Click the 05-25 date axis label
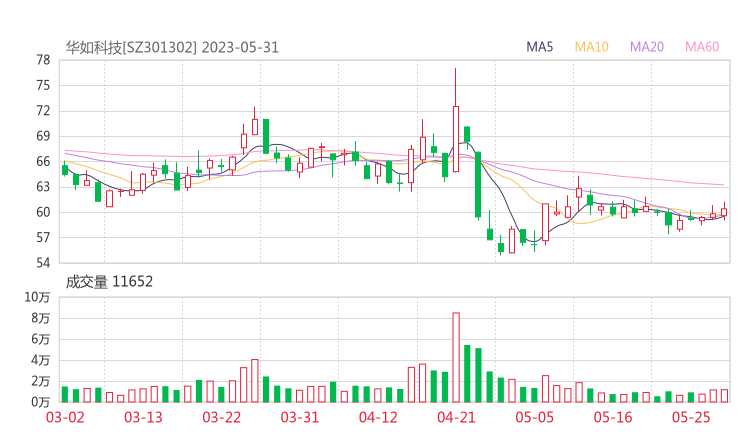 691,417
